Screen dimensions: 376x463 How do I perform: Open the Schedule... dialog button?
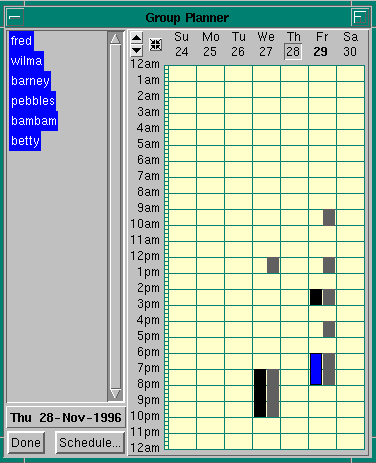[x=90, y=442]
